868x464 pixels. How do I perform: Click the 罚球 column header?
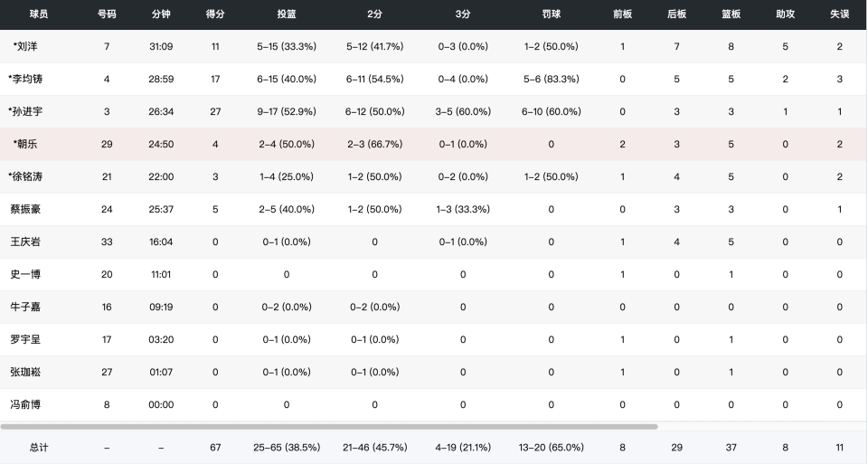pos(552,14)
